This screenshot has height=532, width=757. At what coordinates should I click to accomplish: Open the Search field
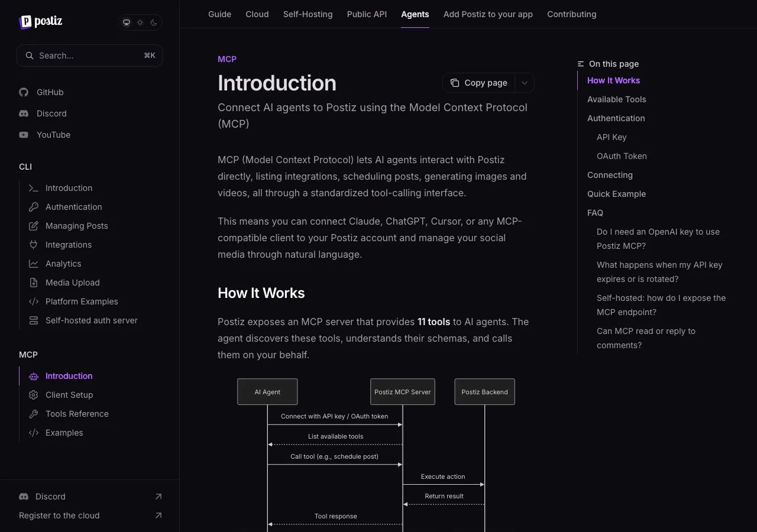(89, 56)
